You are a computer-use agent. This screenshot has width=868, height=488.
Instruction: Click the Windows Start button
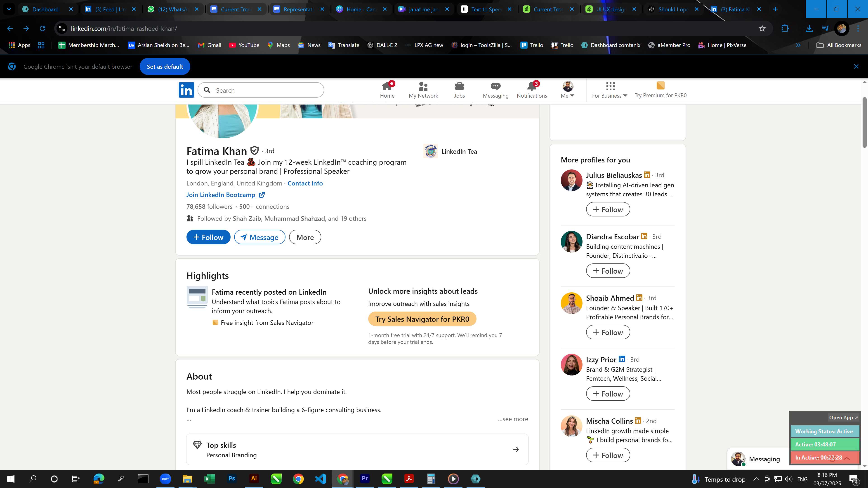(10, 479)
